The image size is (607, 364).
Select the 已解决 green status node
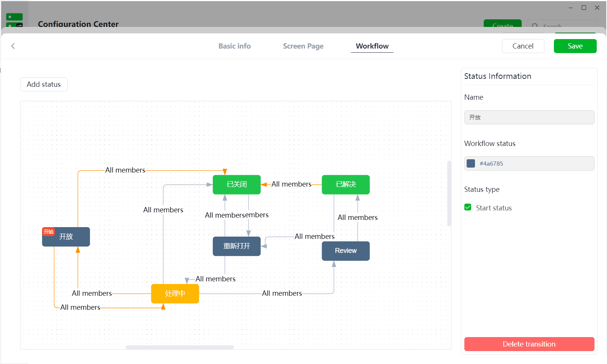[346, 185]
